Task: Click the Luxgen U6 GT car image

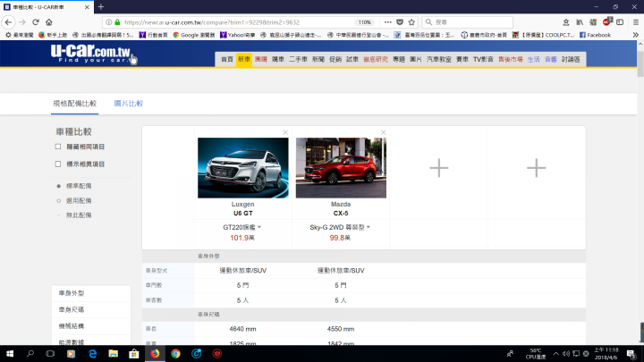Action: pos(242,168)
